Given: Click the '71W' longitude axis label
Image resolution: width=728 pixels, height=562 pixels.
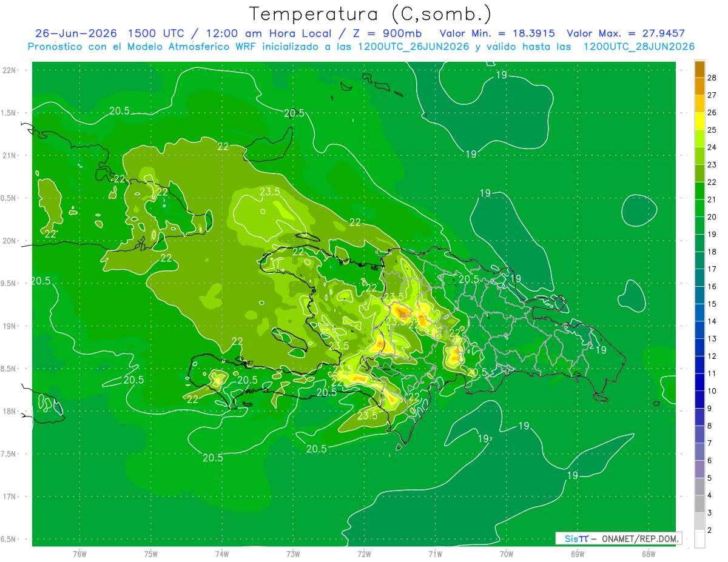Looking at the screenshot, I should [x=435, y=554].
